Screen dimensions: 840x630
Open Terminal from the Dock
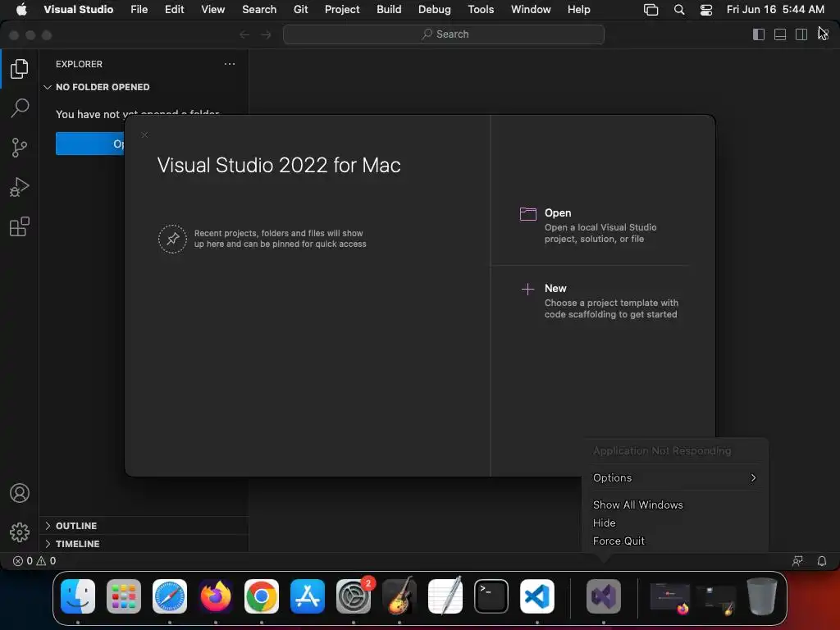tap(491, 596)
